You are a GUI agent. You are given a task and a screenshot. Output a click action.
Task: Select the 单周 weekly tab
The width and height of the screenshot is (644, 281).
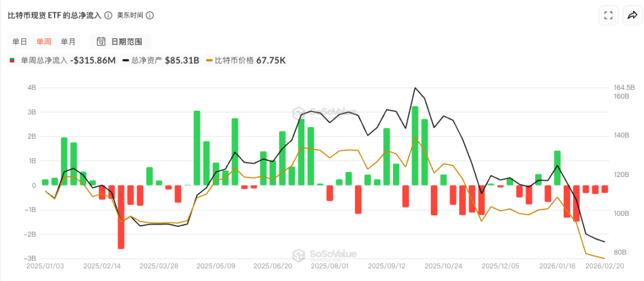44,42
